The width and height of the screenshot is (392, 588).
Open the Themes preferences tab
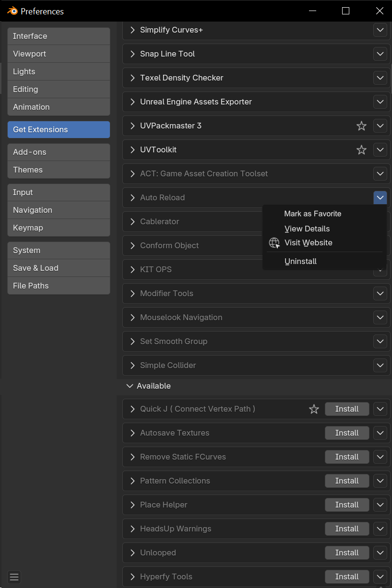coord(59,170)
